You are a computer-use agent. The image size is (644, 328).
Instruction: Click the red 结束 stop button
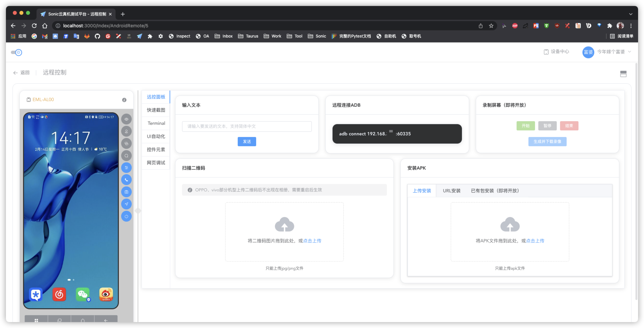click(x=569, y=126)
